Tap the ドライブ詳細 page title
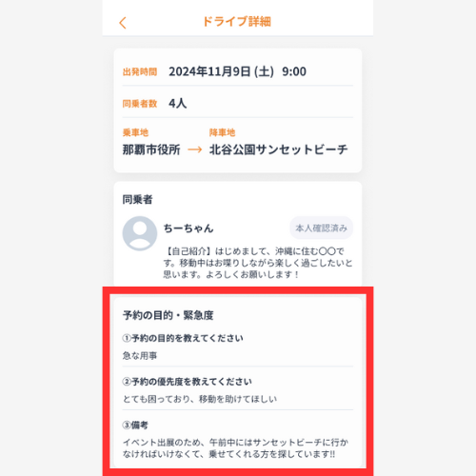476x476 pixels. pos(237,22)
